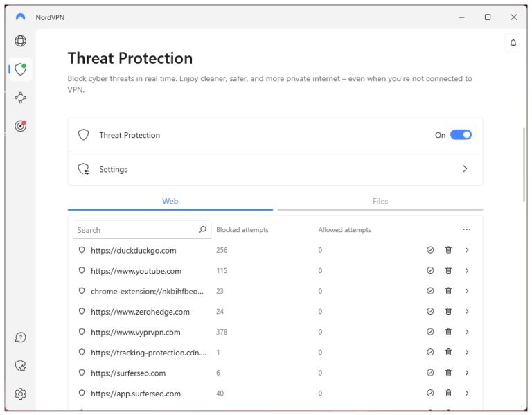Click the search magnifier icon
The height and width of the screenshot is (415, 532).
[x=202, y=230]
